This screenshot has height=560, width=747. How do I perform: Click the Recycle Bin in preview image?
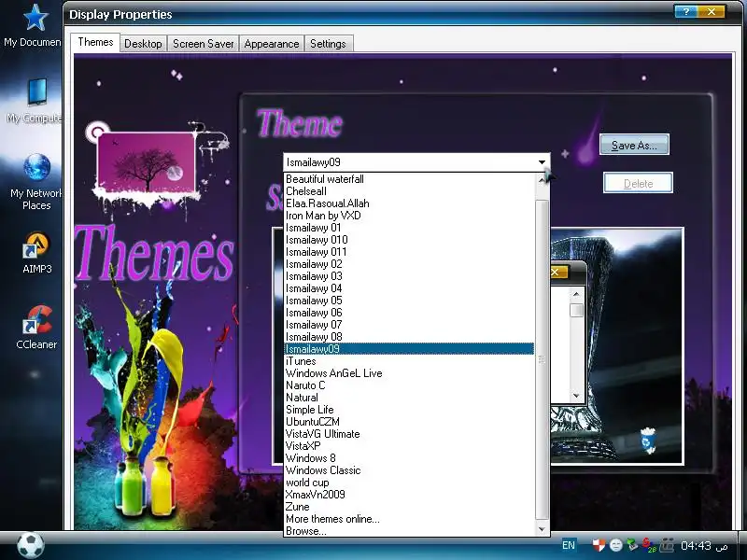(x=647, y=440)
